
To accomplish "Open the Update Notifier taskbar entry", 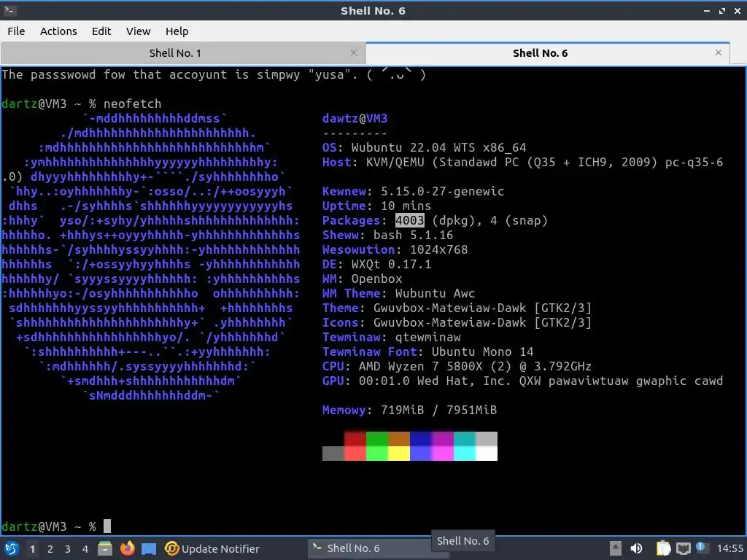I will pos(212,548).
